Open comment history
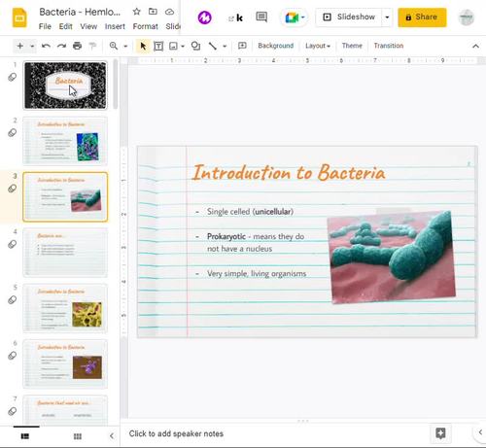This screenshot has width=486, height=448. point(261,17)
